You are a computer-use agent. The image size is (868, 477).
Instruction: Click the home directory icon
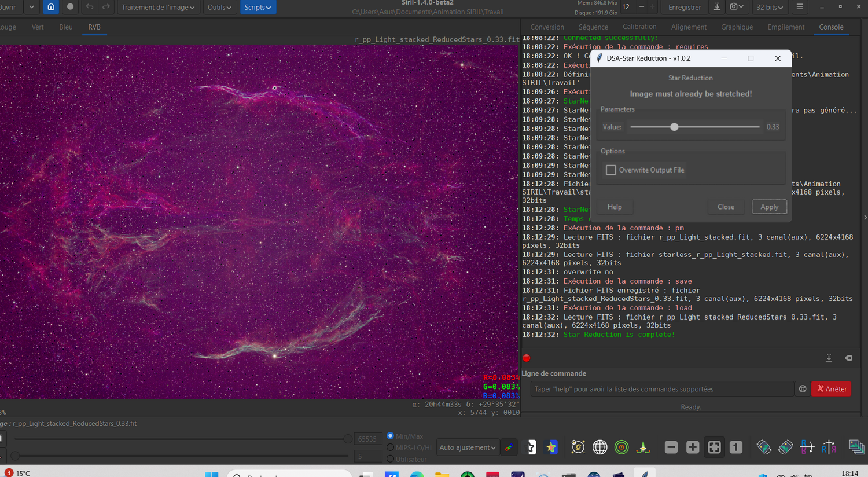51,7
